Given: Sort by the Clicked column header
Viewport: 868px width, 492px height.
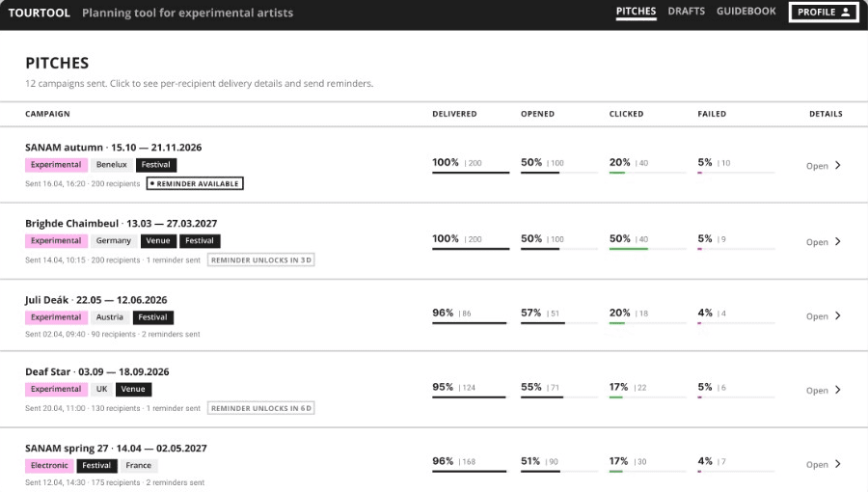Looking at the screenshot, I should coord(626,114).
